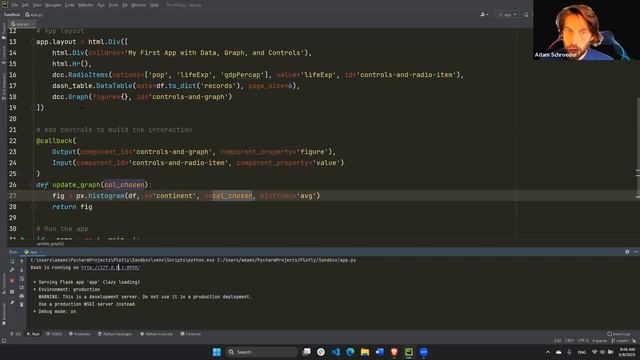Open the View menu
This screenshot has width=640, height=360.
(37, 5)
